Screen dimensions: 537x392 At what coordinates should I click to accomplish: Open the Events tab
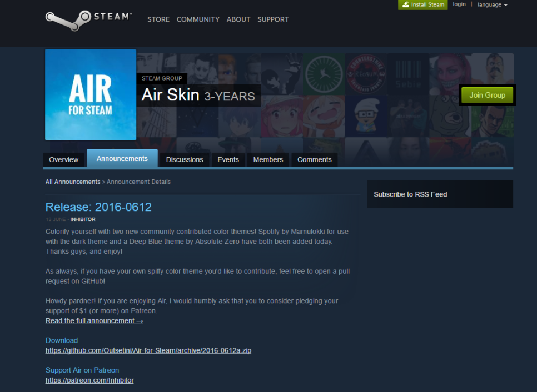tap(228, 160)
